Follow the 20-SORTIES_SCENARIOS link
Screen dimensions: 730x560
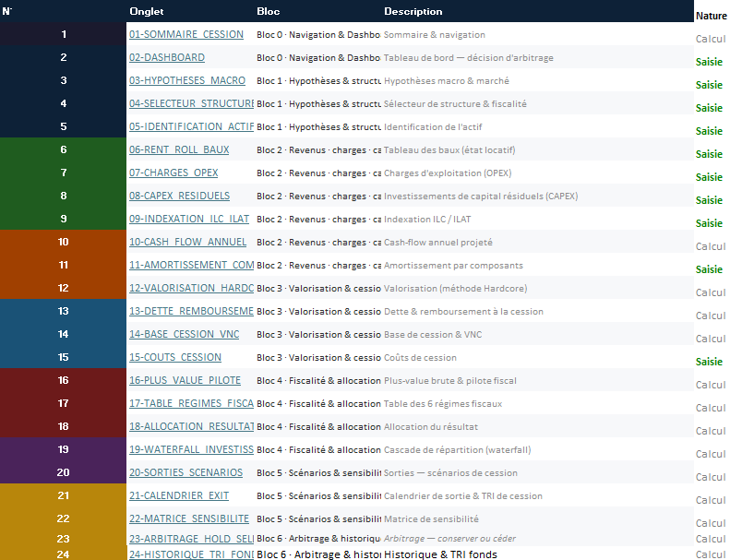[x=185, y=472]
